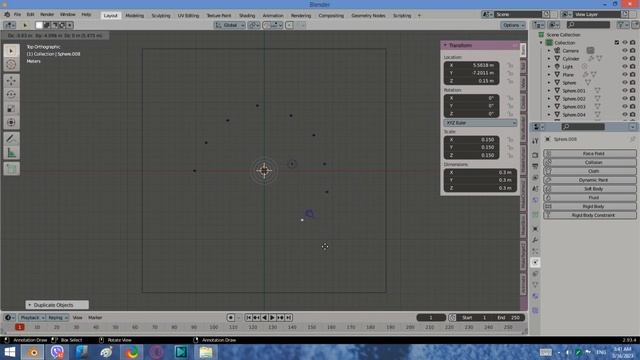Switch to the Modeling workspace tab

tap(134, 16)
